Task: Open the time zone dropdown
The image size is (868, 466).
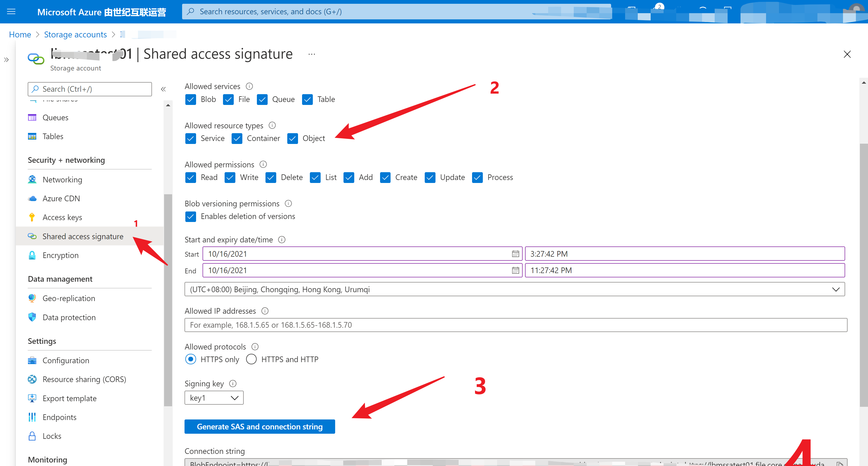Action: pyautogui.click(x=514, y=290)
